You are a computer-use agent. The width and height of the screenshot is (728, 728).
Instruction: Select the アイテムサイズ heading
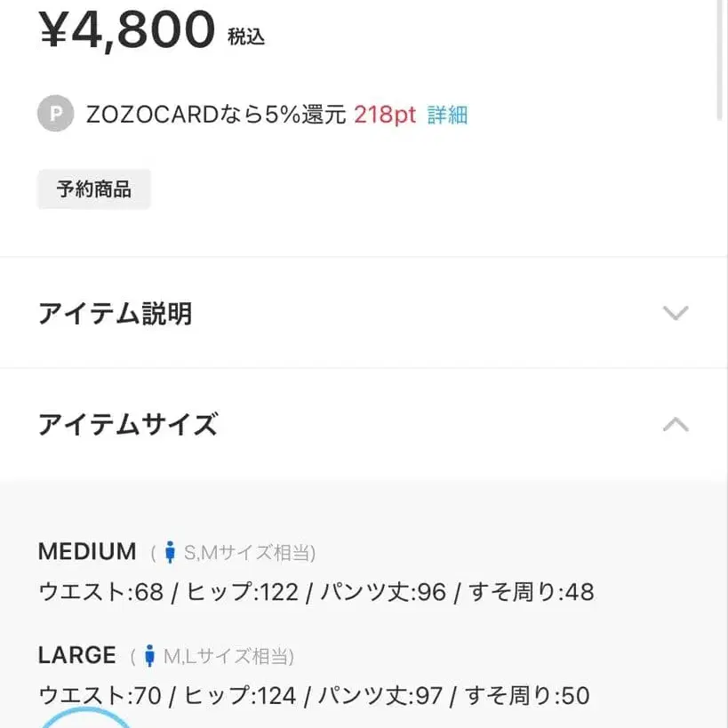[x=127, y=425]
